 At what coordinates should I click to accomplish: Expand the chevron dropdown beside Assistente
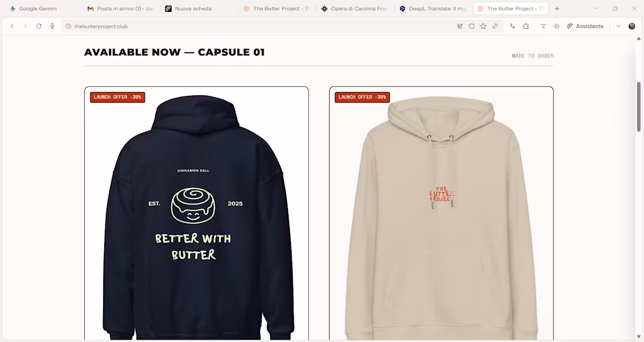618,26
